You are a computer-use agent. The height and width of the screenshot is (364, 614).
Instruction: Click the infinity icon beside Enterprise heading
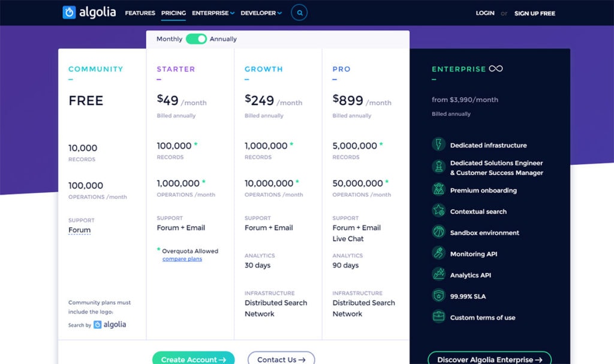pyautogui.click(x=495, y=68)
